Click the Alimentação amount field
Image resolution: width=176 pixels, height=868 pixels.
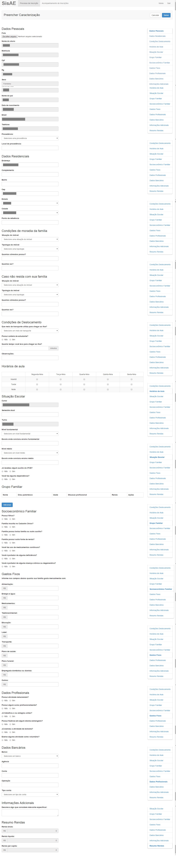click(33, 588)
